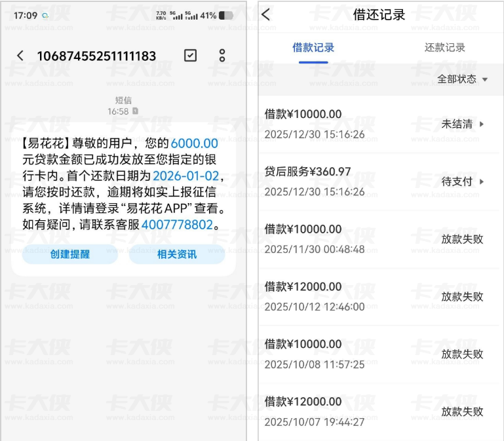Open the 2025/10/12 ¥12000 loan record
The image size is (504, 441).
click(x=374, y=296)
